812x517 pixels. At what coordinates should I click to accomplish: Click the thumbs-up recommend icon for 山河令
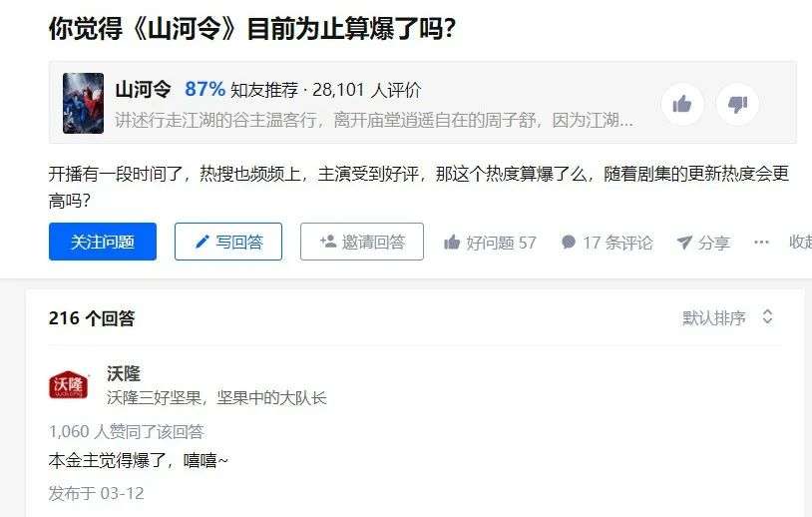(682, 104)
